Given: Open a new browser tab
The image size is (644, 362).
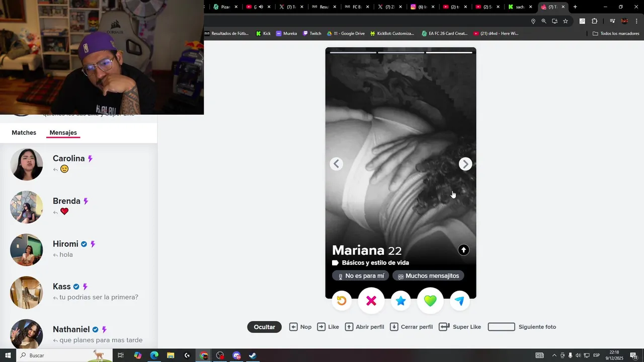Looking at the screenshot, I should pyautogui.click(x=575, y=7).
